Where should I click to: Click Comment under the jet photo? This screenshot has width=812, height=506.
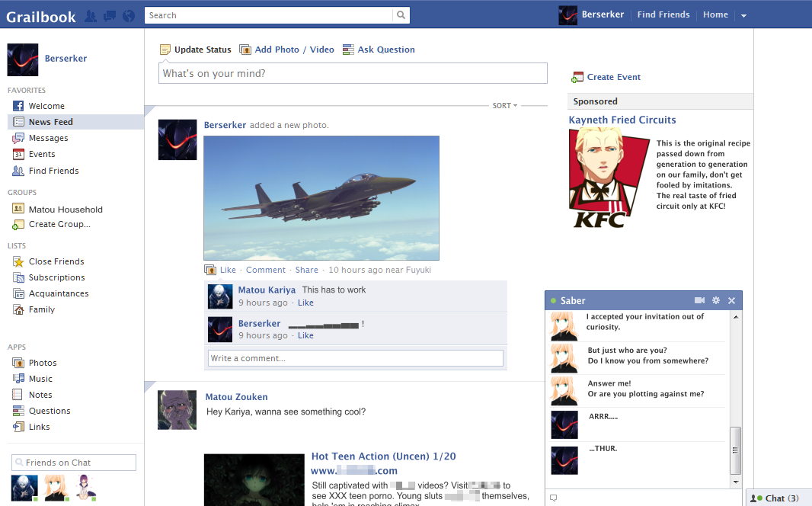click(266, 270)
